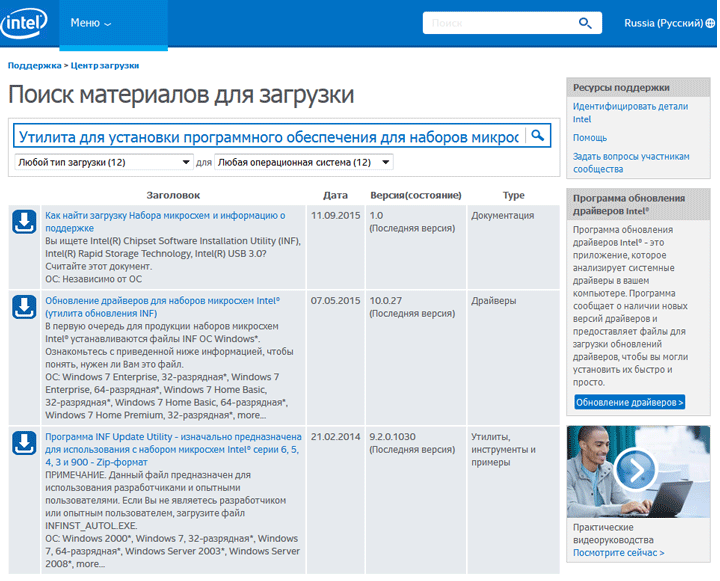This screenshot has height=581, width=720.
Task: Open the Обновление драйверов для наборов микросхем link
Action: click(162, 307)
